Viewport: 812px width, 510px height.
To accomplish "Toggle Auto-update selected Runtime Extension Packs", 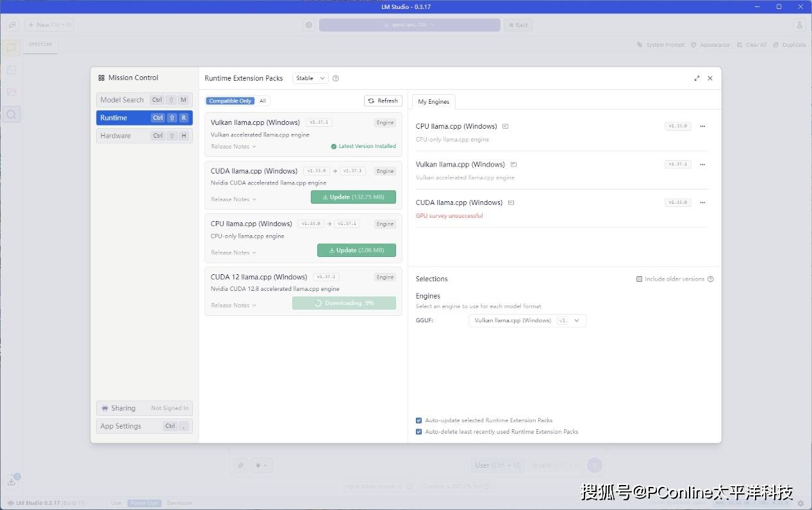I will [418, 420].
